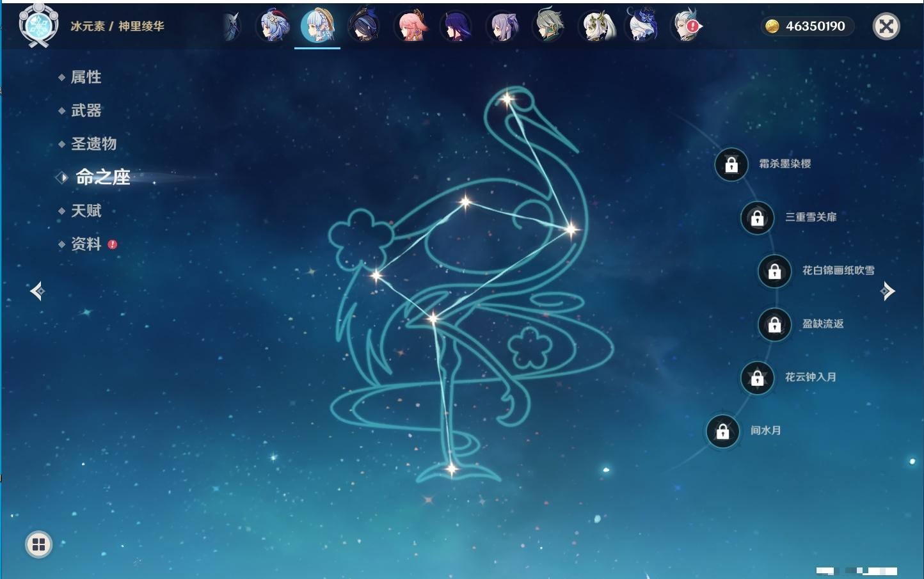924x579 pixels.
Task: Open the locked 三重雪关扉 constellation node
Action: point(758,218)
